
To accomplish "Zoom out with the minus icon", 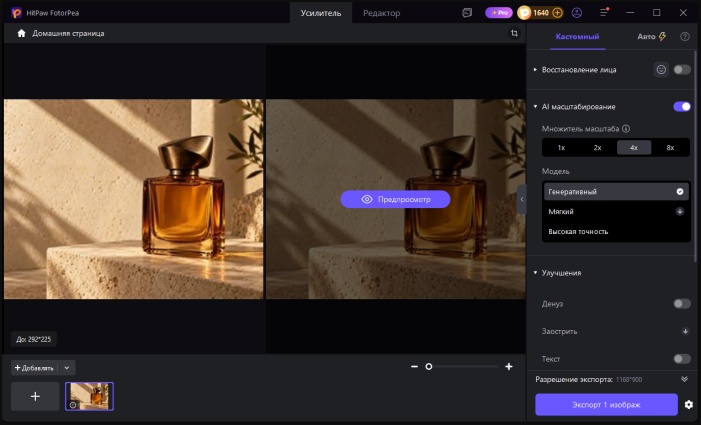I will click(x=414, y=366).
